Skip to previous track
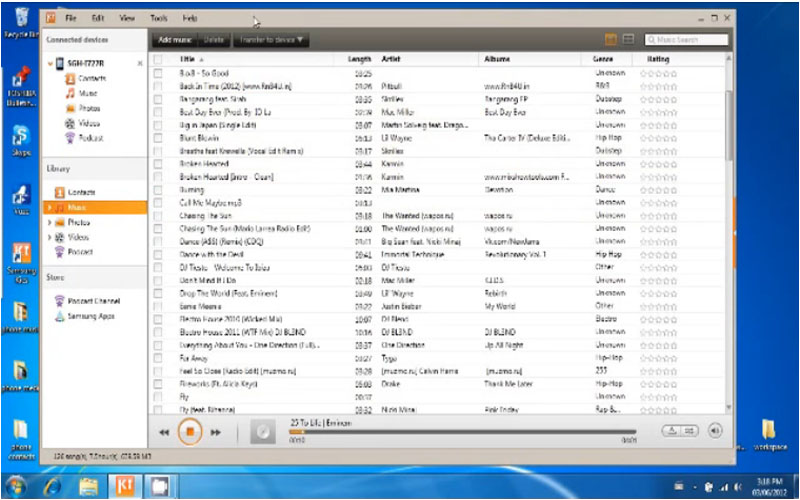This screenshot has width=800, height=500. (164, 432)
